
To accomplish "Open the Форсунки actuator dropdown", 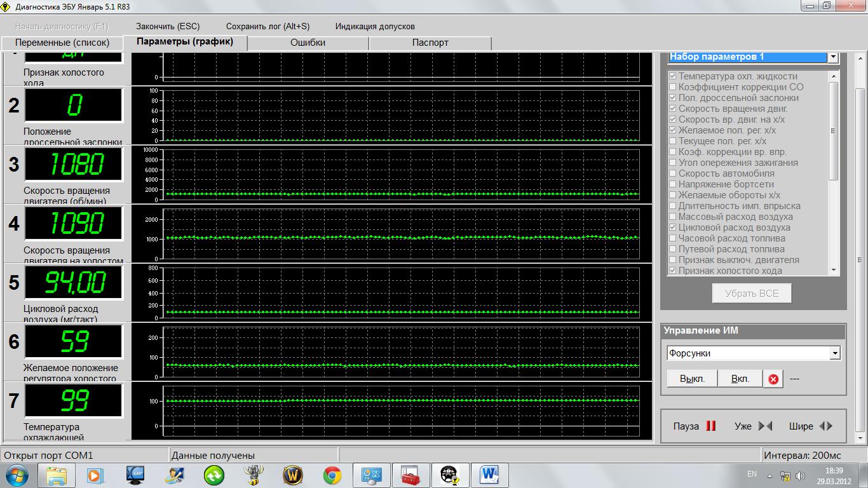I will click(835, 353).
